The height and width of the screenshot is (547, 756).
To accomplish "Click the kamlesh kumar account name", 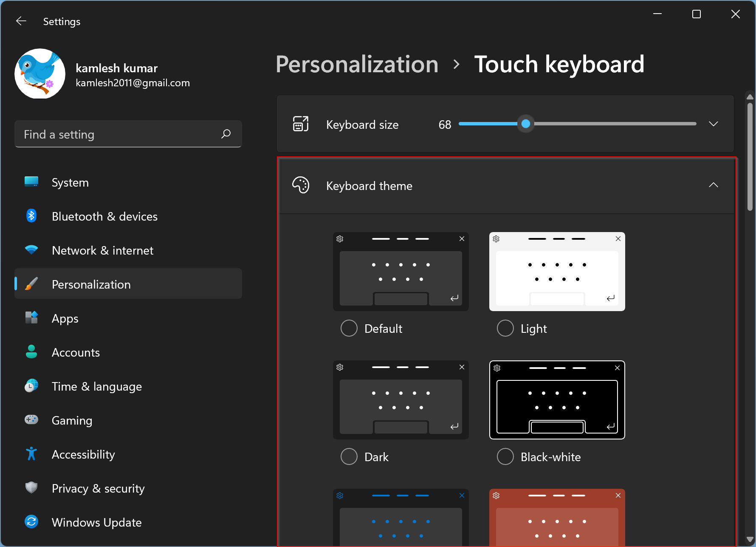I will (x=117, y=68).
